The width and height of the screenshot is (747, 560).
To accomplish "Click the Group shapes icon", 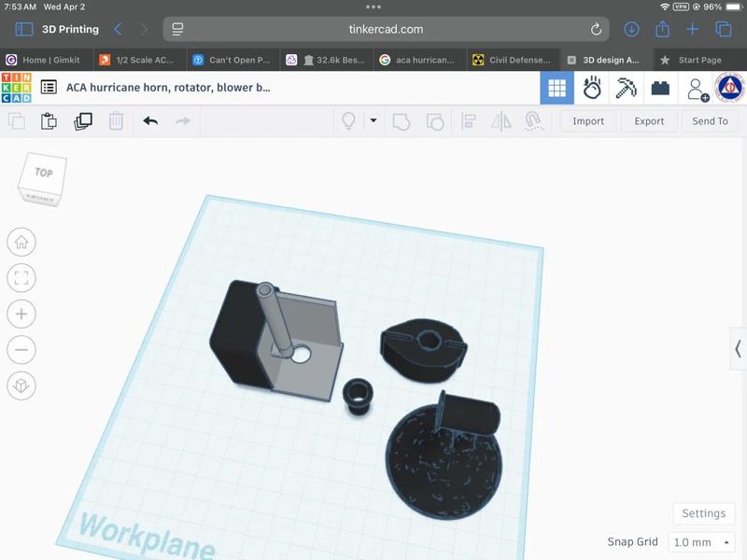I will click(402, 122).
